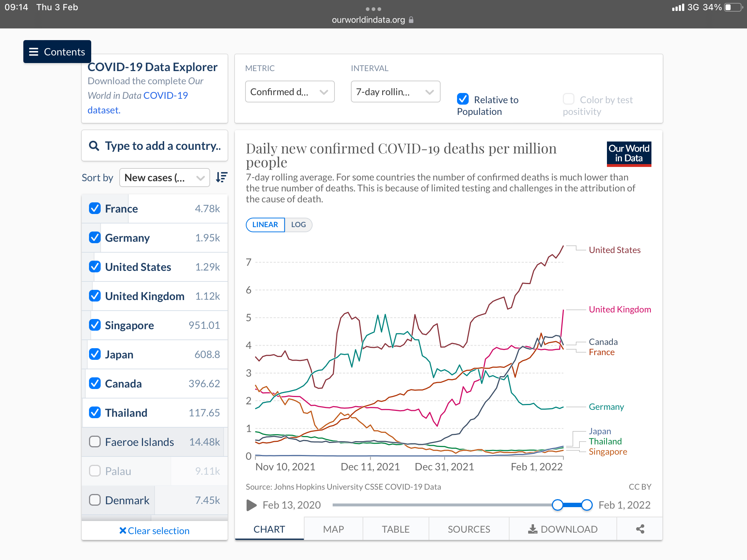
Task: Check the Palau checkbox
Action: pos(95,471)
